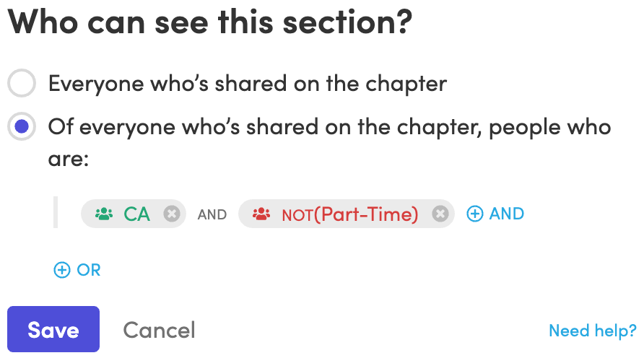
Task: Click the green group icon in CA tag
Action: coord(104,214)
